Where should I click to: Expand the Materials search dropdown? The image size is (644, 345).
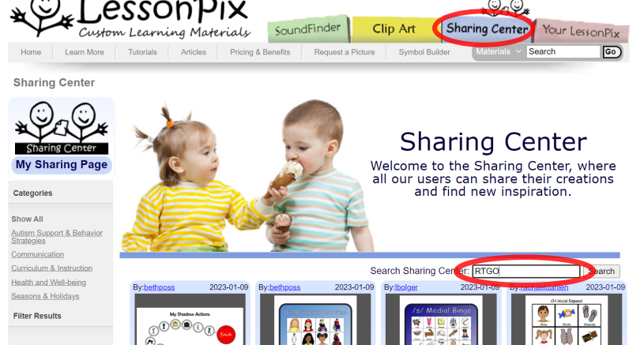point(498,51)
